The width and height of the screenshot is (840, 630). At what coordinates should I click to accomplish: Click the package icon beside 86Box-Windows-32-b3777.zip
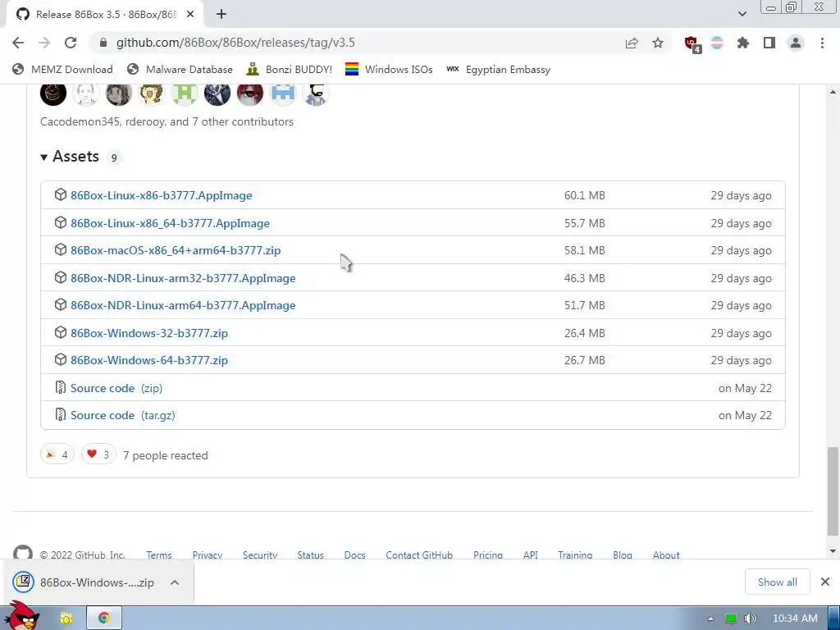pyautogui.click(x=61, y=332)
